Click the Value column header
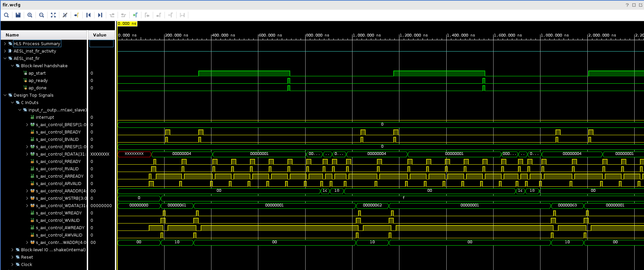The width and height of the screenshot is (644, 270). coord(101,35)
